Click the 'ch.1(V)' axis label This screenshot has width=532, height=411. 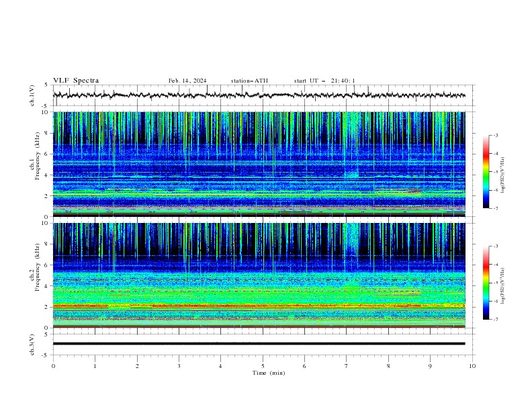[x=32, y=95]
